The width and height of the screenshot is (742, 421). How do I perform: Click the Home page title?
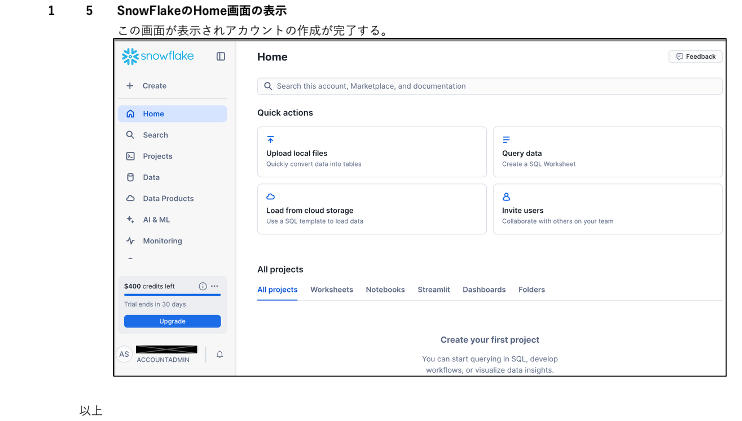click(x=272, y=57)
